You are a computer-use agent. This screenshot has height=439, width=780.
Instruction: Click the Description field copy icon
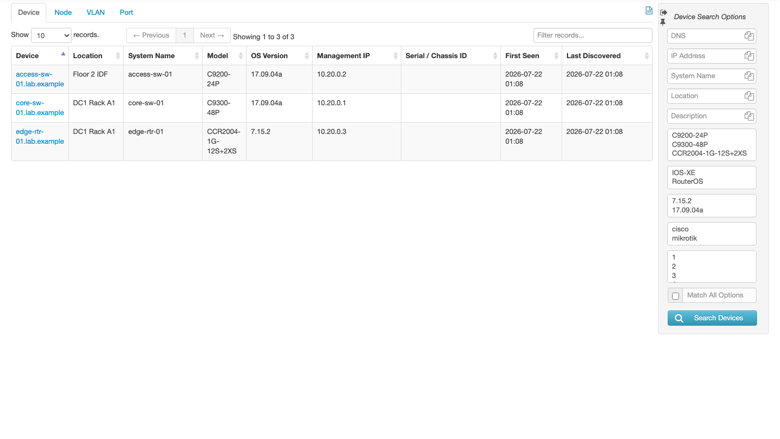click(749, 116)
